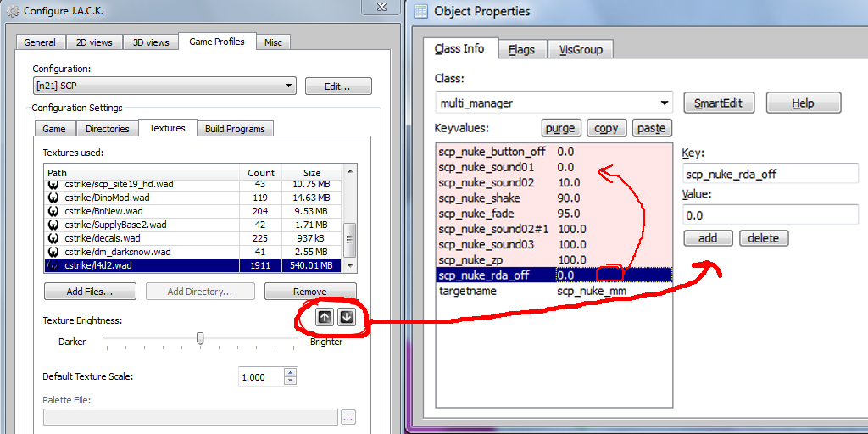The height and width of the screenshot is (434, 868).
Task: Click the WAD icon beside cstrike/BnNew.wad
Action: [x=53, y=211]
